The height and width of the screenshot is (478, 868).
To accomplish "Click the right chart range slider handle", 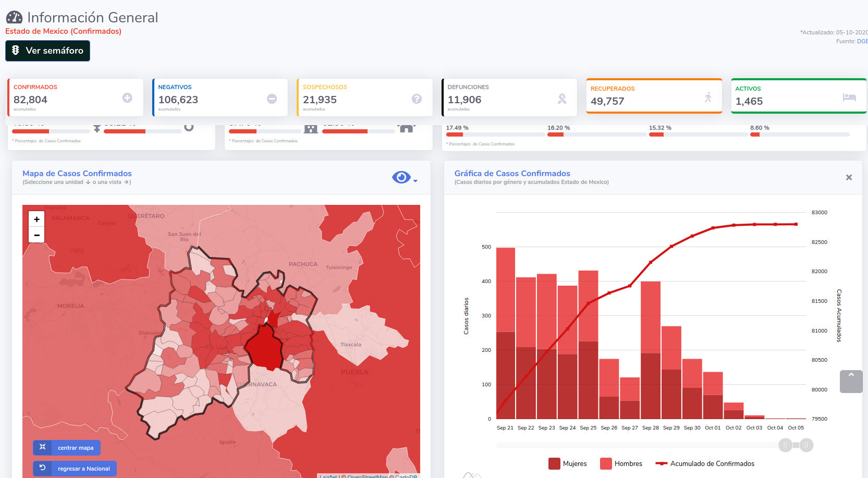I will point(806,445).
